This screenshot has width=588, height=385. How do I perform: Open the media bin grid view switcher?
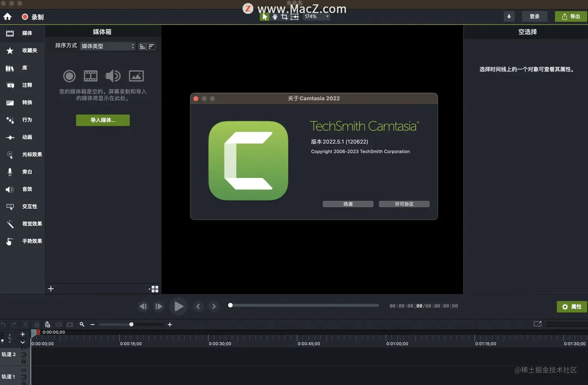[154, 289]
